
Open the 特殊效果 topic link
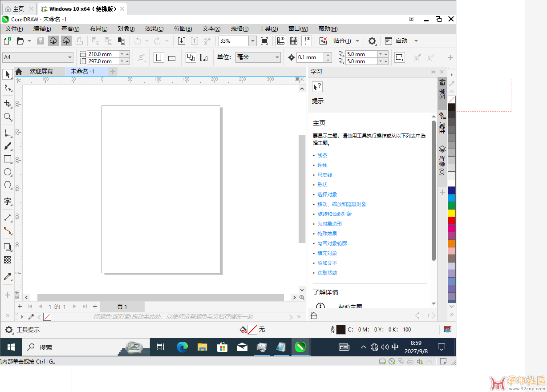click(x=327, y=234)
